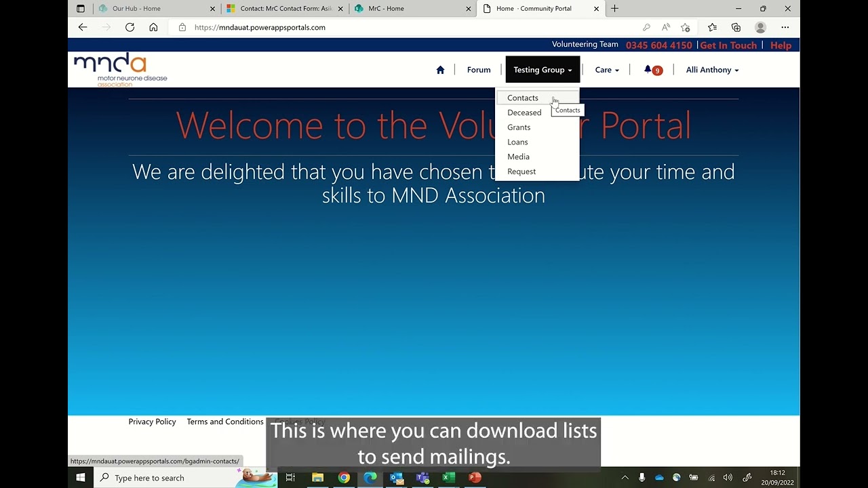This screenshot has width=868, height=488.
Task: Click the address bar URL field
Action: (407, 27)
